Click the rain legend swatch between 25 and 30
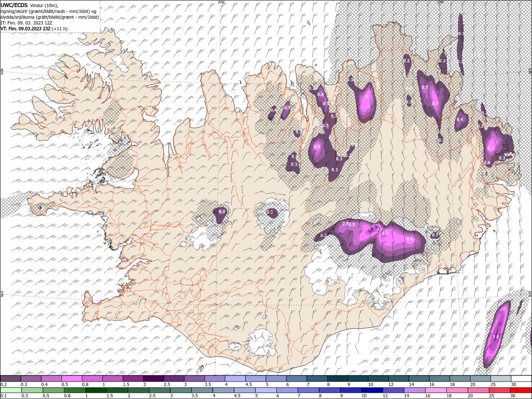Viewport: 532px width, 399px height. (500, 390)
